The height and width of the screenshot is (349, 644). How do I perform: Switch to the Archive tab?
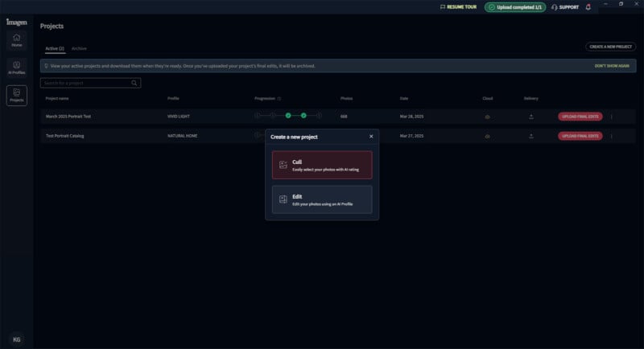(79, 48)
